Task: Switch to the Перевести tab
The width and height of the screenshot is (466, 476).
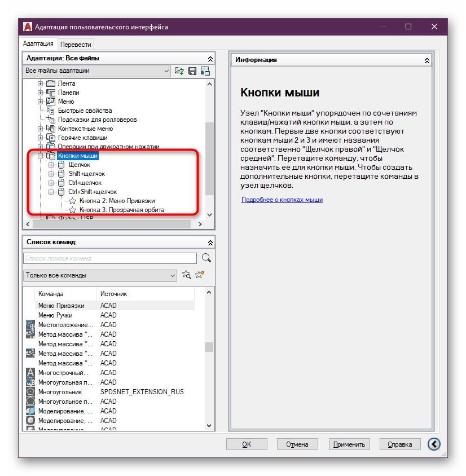Action: pyautogui.click(x=76, y=44)
